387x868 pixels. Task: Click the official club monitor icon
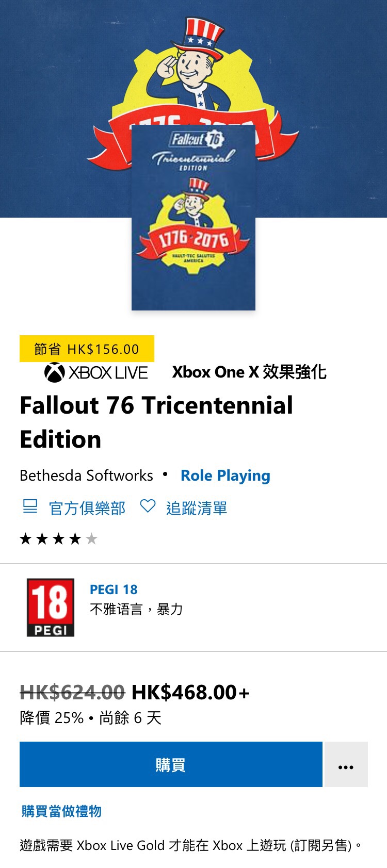click(x=30, y=506)
